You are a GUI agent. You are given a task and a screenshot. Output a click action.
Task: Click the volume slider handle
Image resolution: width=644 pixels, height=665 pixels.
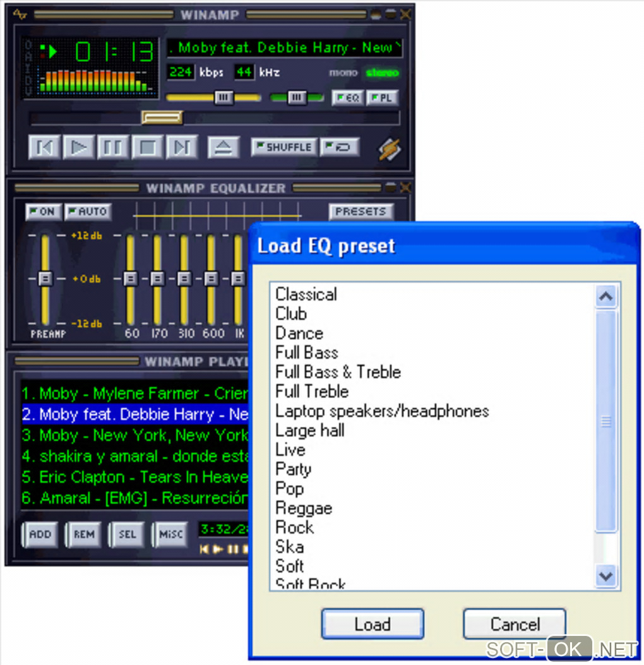pyautogui.click(x=224, y=98)
